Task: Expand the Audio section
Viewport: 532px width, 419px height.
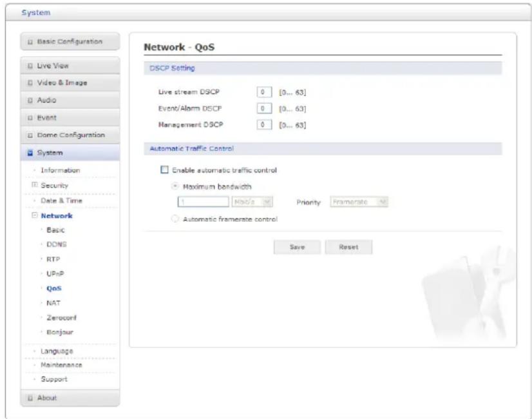Action: pyautogui.click(x=70, y=100)
